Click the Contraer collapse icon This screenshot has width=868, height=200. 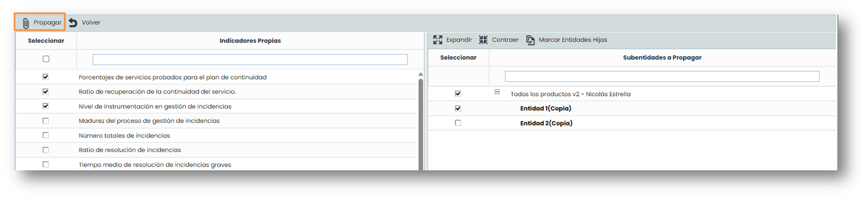483,40
